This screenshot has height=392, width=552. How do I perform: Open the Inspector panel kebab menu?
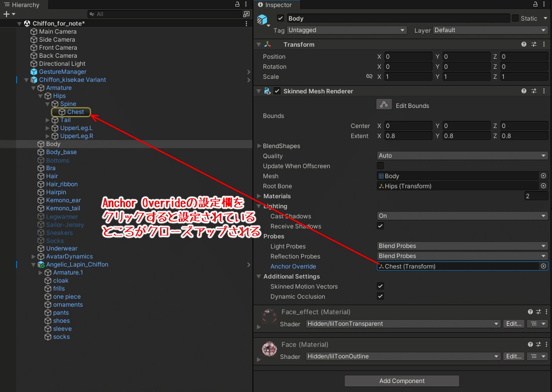544,4
